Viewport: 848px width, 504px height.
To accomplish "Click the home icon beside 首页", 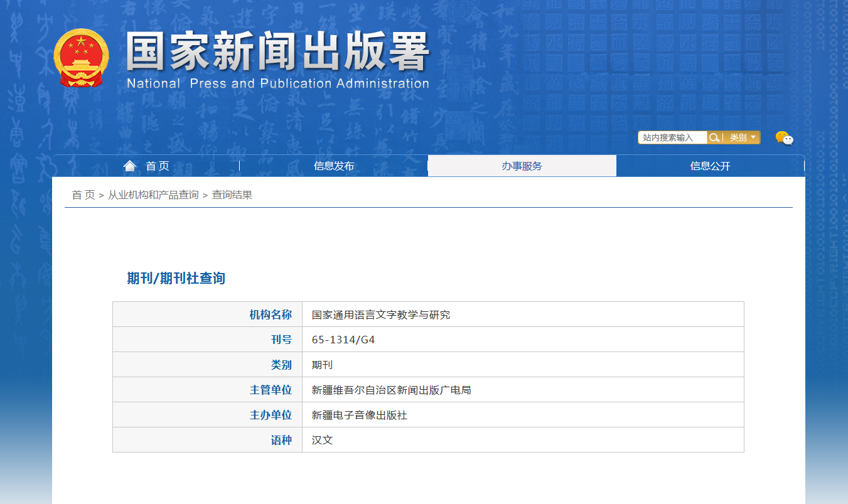I will click(x=130, y=166).
